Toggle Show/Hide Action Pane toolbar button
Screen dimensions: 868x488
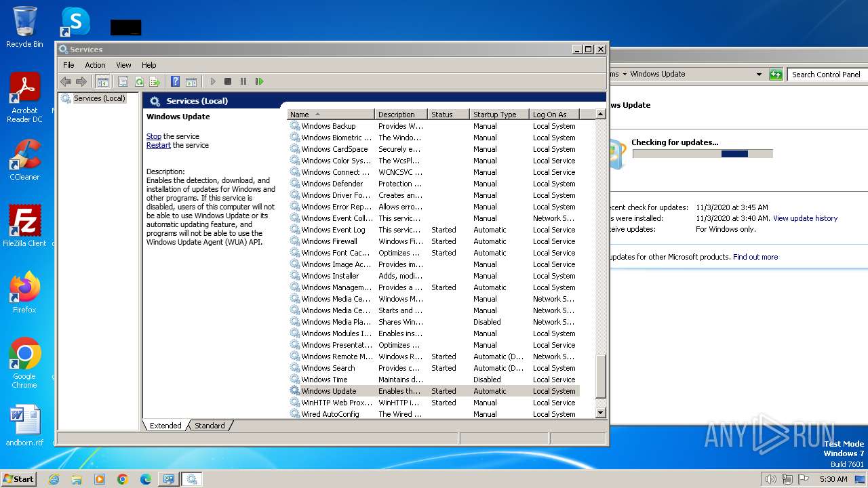191,81
